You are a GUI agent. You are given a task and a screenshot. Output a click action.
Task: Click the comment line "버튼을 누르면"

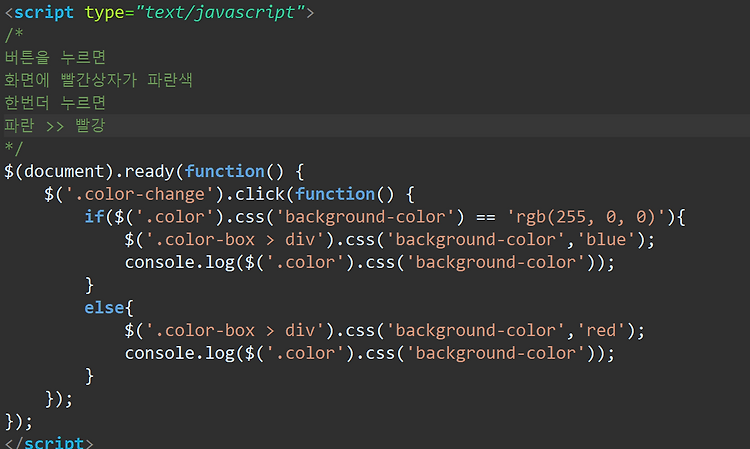pyautogui.click(x=55, y=57)
